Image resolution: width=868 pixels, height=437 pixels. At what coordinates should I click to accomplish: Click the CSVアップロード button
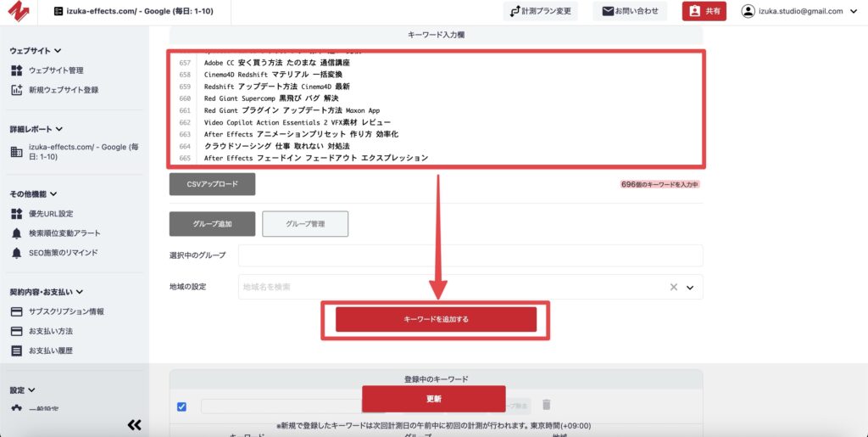[212, 184]
